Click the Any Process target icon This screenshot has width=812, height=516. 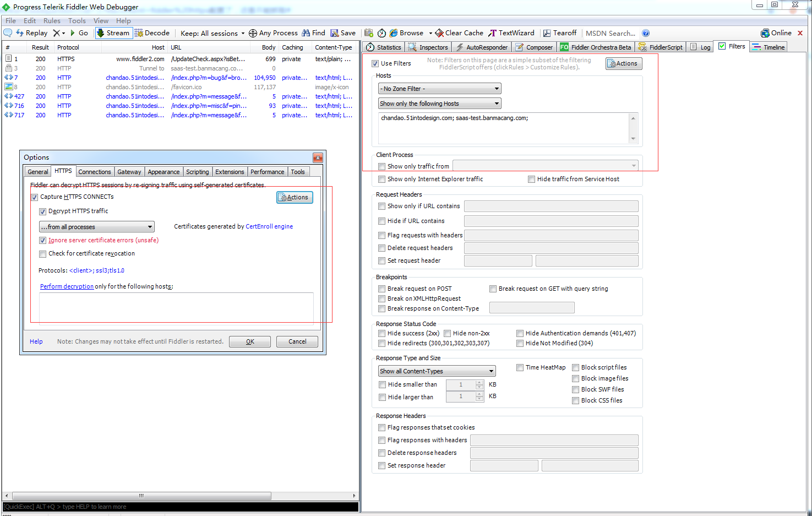[x=253, y=33]
